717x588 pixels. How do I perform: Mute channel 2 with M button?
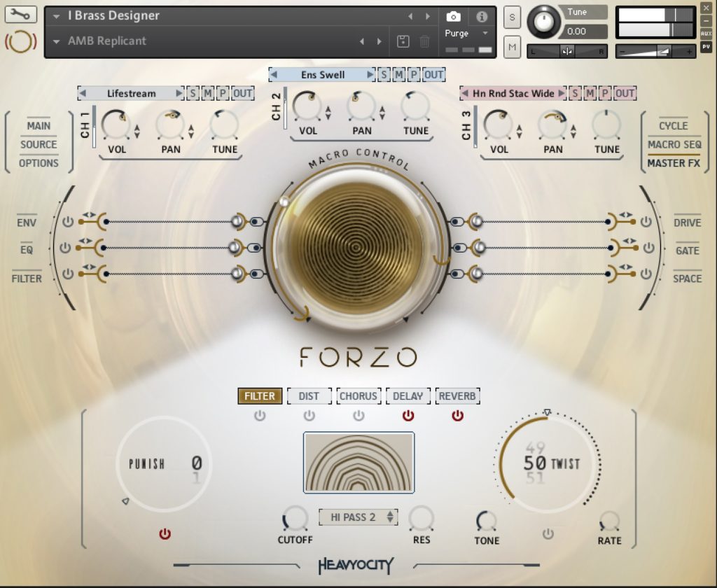pyautogui.click(x=398, y=74)
